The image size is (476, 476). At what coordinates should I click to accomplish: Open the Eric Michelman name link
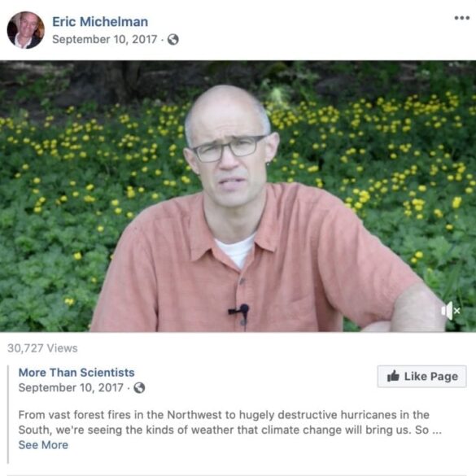pos(100,22)
